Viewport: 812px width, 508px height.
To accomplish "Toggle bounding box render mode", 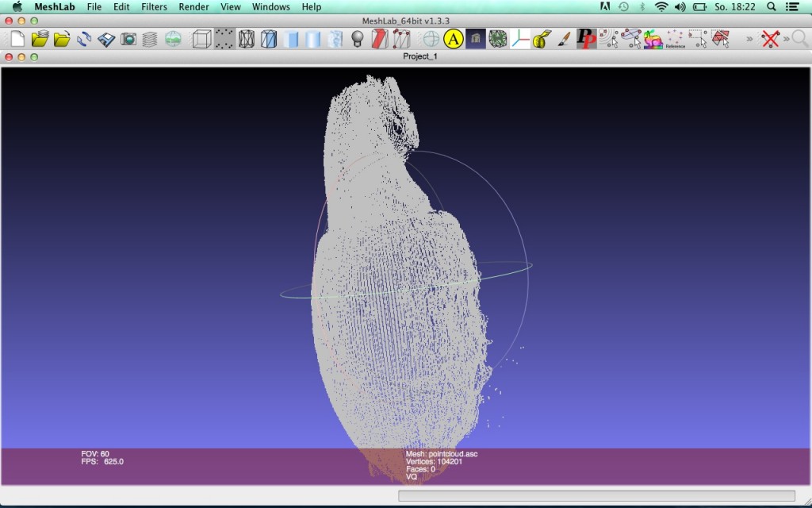I will tap(201, 39).
